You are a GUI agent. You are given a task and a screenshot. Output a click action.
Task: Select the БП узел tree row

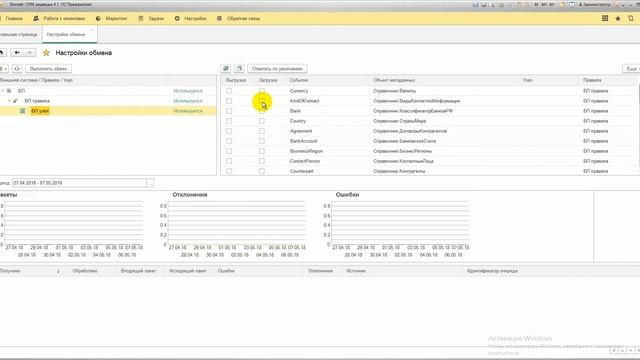(108, 111)
